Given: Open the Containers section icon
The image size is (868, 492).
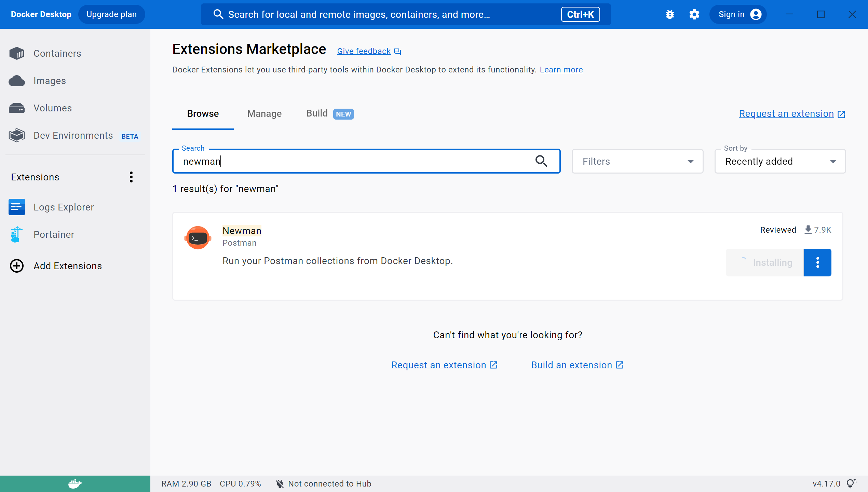Looking at the screenshot, I should point(17,53).
